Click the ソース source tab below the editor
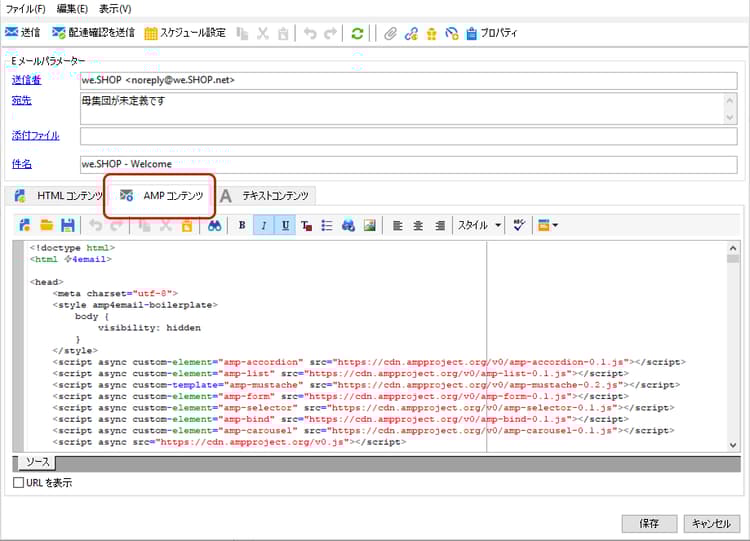The width and height of the screenshot is (750, 541). point(37,462)
